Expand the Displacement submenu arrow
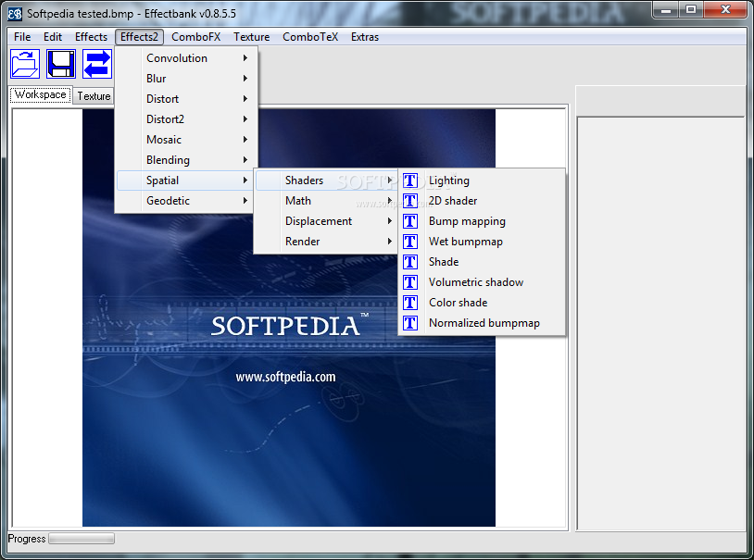Image resolution: width=754 pixels, height=560 pixels. click(x=389, y=221)
